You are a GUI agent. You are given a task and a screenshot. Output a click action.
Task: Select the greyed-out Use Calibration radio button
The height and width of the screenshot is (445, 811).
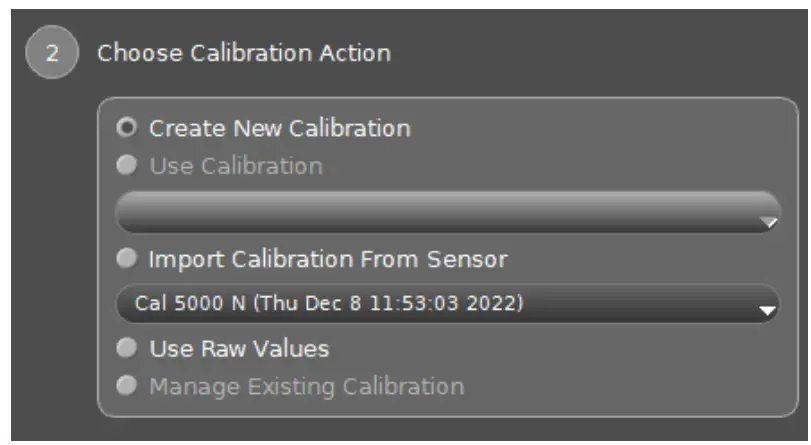tap(127, 166)
